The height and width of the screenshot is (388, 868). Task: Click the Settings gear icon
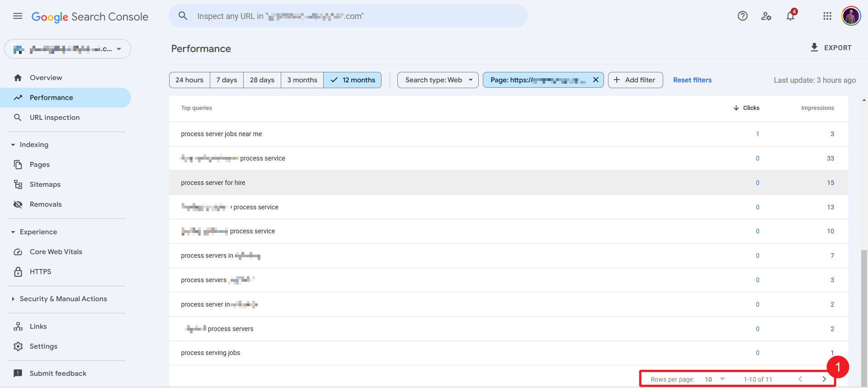[18, 346]
